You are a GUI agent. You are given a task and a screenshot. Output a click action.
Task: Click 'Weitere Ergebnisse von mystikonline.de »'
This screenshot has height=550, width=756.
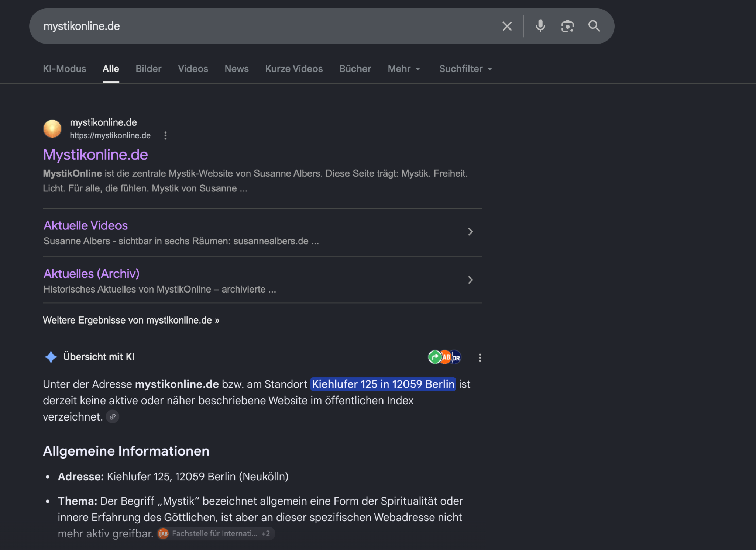(x=131, y=320)
